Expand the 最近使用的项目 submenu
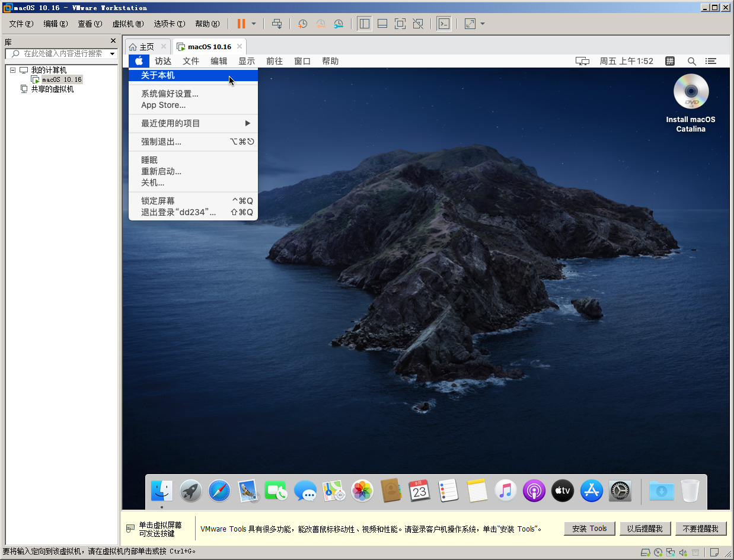Viewport: 734px width, 560px height. [193, 123]
